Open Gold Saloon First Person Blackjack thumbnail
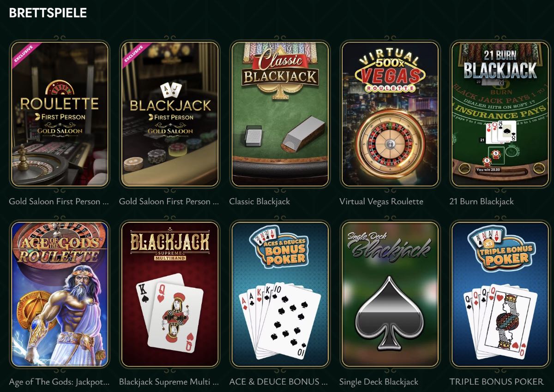 tap(169, 114)
